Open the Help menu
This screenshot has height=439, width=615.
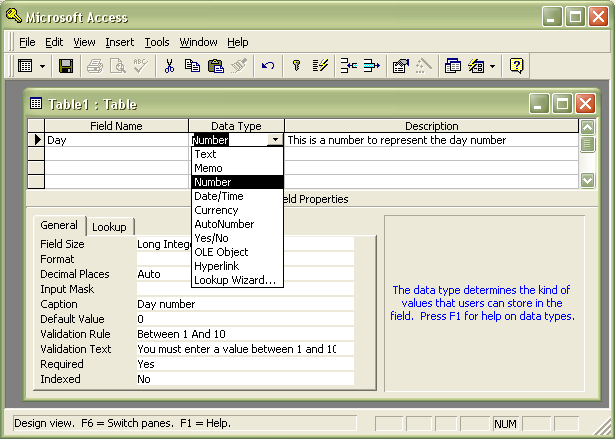pyautogui.click(x=238, y=42)
